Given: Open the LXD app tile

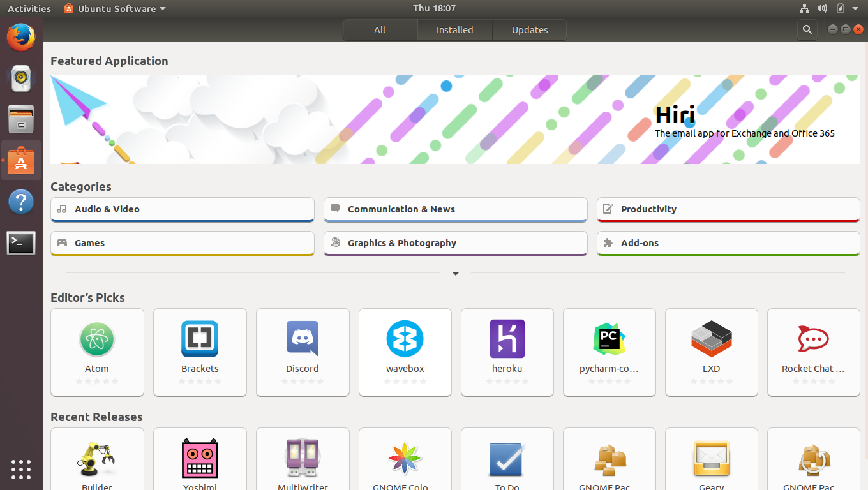Looking at the screenshot, I should (712, 352).
